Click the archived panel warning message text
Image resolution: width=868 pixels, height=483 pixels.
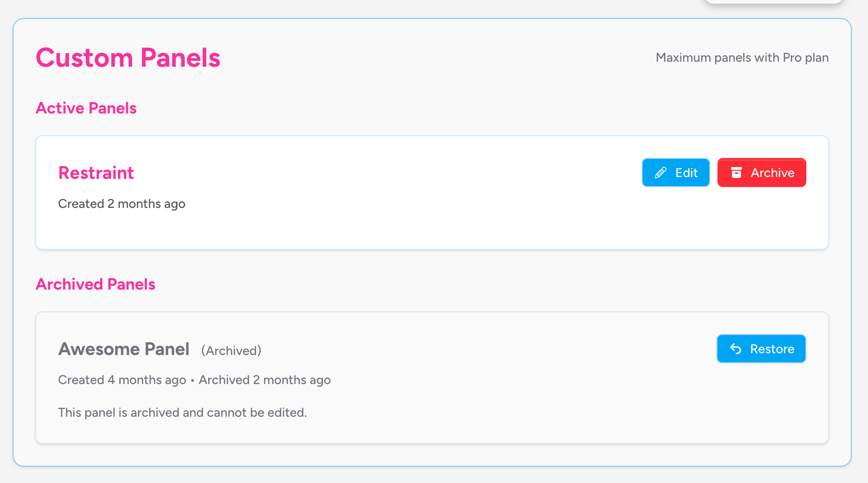tap(182, 413)
